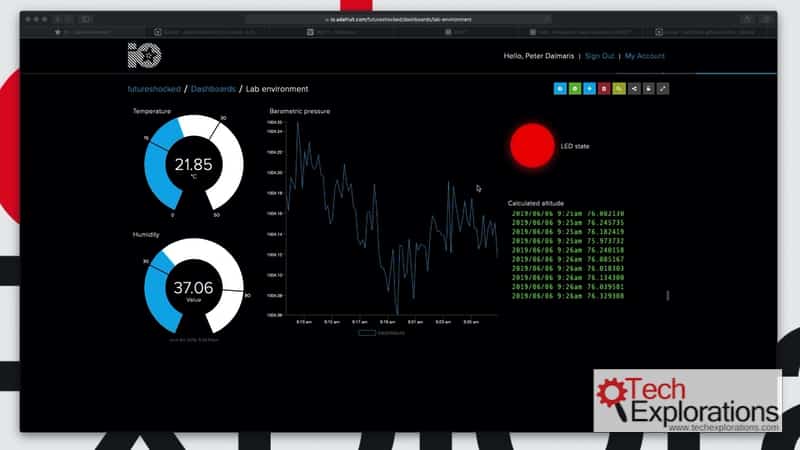This screenshot has width=800, height=450.
Task: Click the first blue dashboard toolbar button
Action: pyautogui.click(x=560, y=89)
